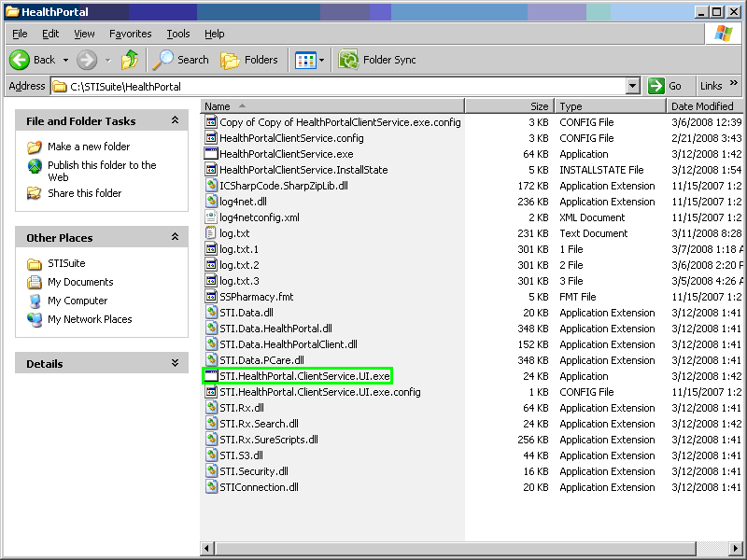Expand the Details panel

tap(175, 363)
